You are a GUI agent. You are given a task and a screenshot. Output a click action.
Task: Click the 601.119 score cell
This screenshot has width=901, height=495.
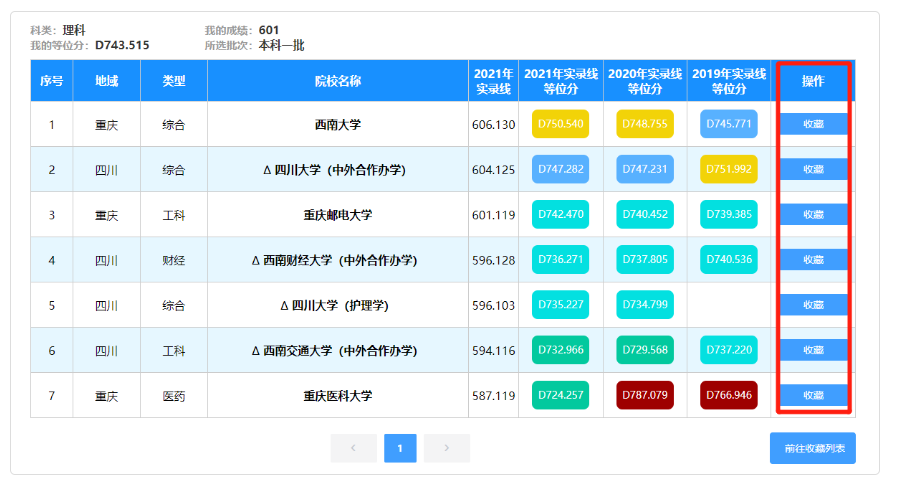click(x=494, y=215)
